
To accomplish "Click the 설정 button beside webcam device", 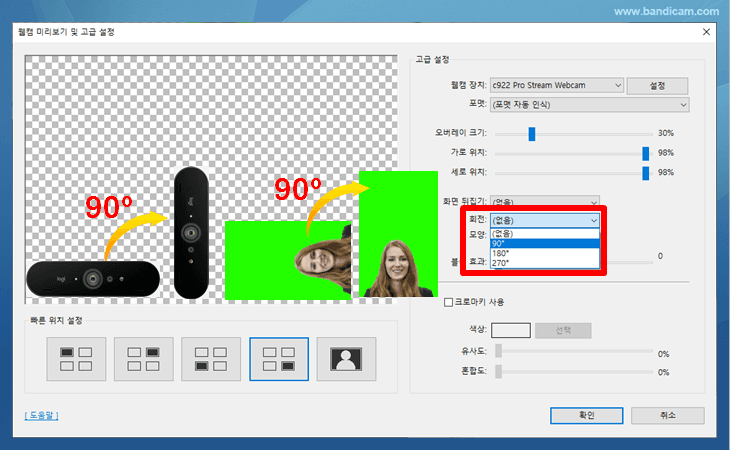I will coord(658,86).
